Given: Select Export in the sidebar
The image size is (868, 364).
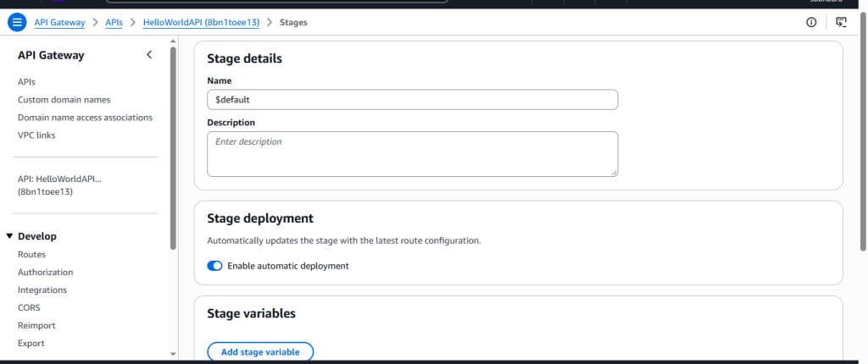Looking at the screenshot, I should pos(31,343).
